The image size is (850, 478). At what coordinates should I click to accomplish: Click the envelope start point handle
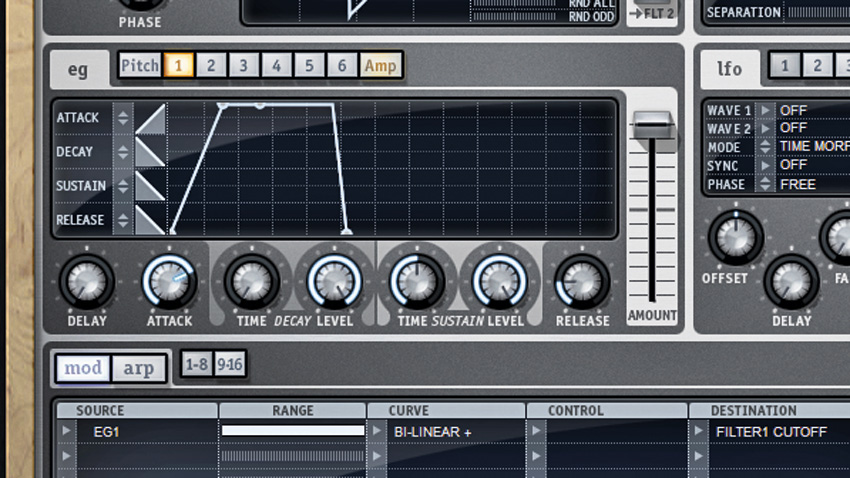[x=172, y=232]
